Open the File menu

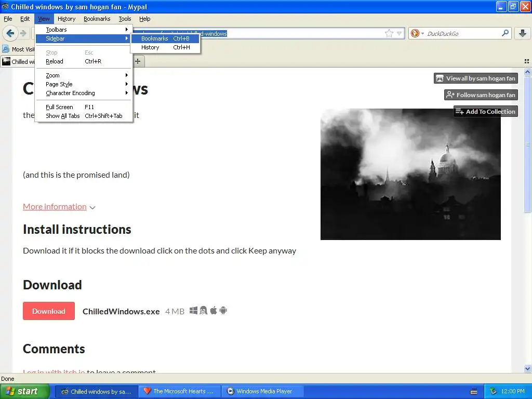tap(8, 19)
